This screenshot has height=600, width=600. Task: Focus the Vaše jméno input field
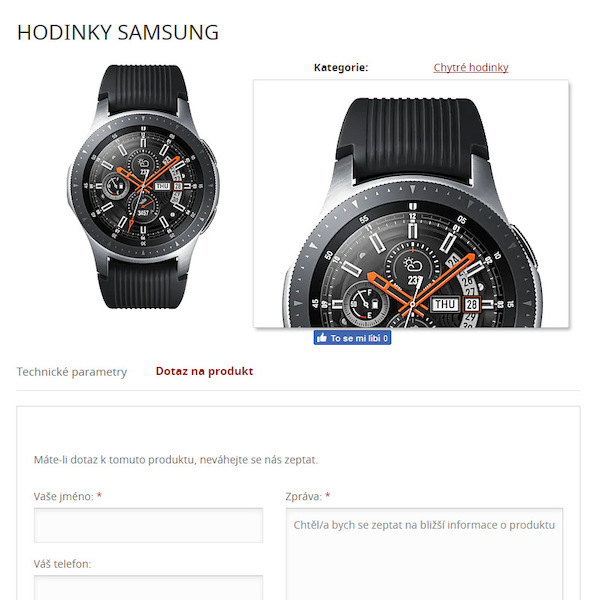(x=148, y=525)
